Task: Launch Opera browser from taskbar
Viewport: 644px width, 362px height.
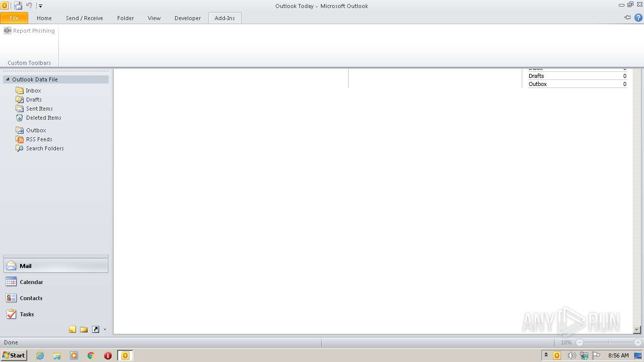Action: click(x=108, y=355)
